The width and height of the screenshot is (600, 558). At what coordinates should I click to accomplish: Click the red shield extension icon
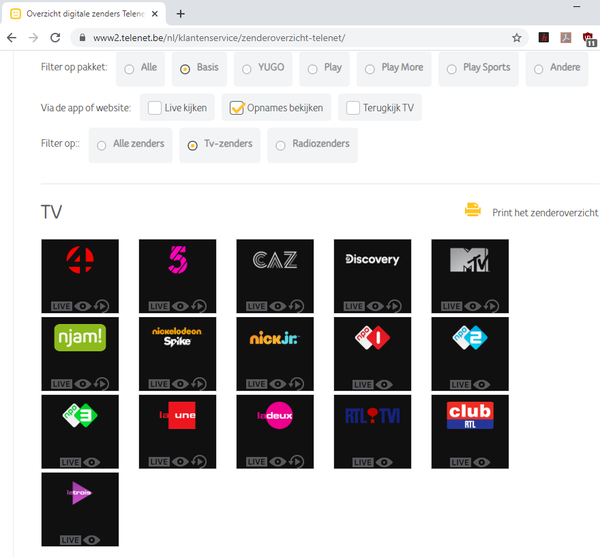tap(589, 39)
